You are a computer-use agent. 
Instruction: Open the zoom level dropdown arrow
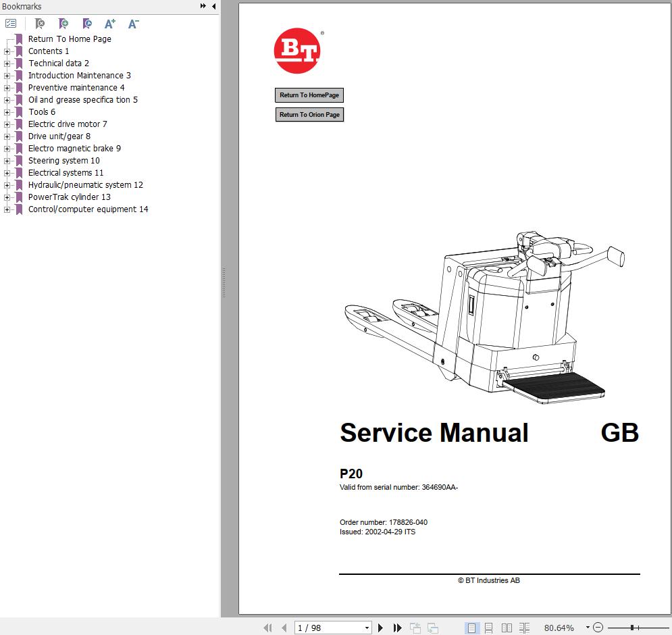click(x=588, y=628)
